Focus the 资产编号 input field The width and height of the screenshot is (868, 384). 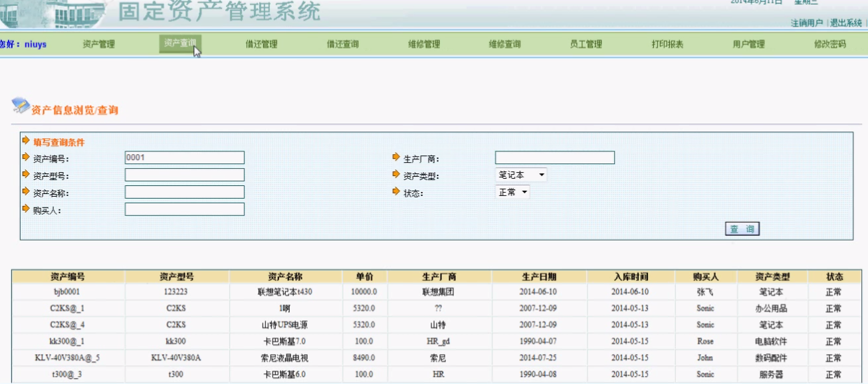tap(184, 157)
